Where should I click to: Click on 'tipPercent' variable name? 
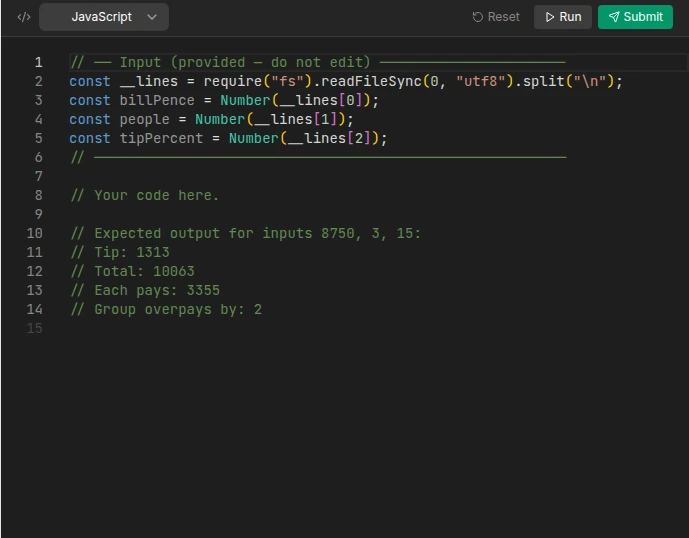[x=161, y=138]
